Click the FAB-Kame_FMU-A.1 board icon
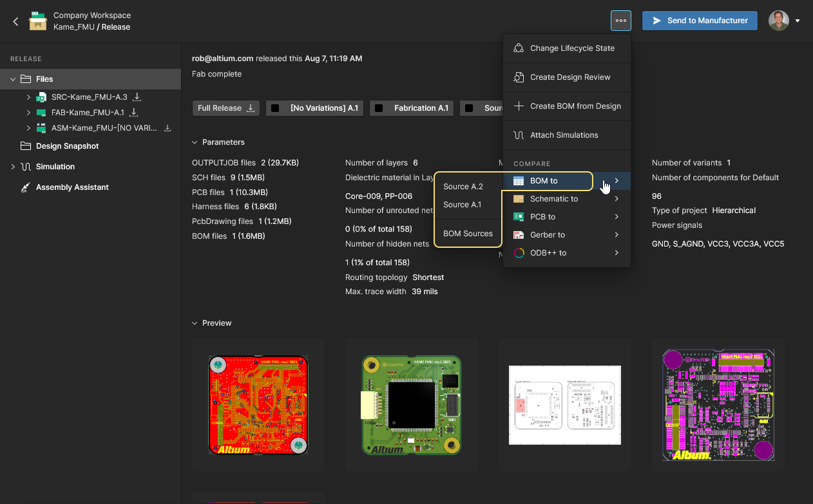 coord(41,113)
